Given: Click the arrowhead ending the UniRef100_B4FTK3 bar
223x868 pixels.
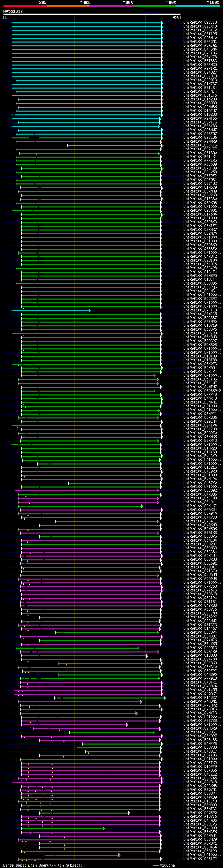Looking at the screenshot, I should tap(90, 310).
